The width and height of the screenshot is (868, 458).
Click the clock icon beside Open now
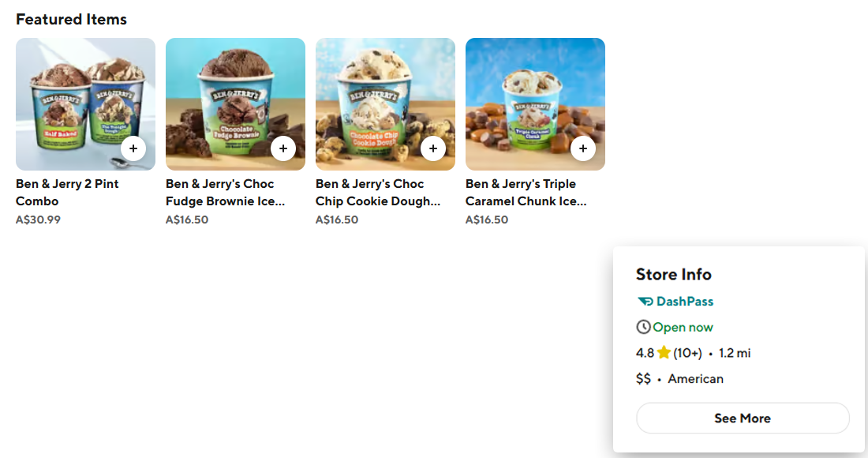643,328
